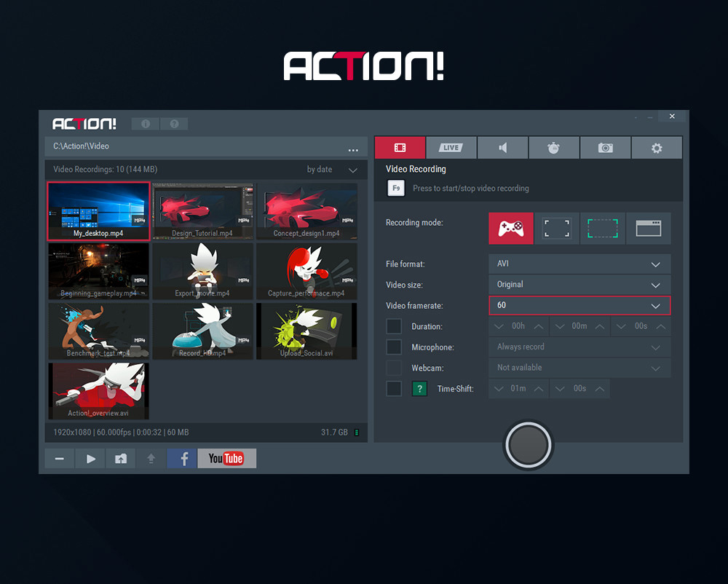Click the info icon beside Action! logo
This screenshot has height=584, width=728.
pos(146,124)
